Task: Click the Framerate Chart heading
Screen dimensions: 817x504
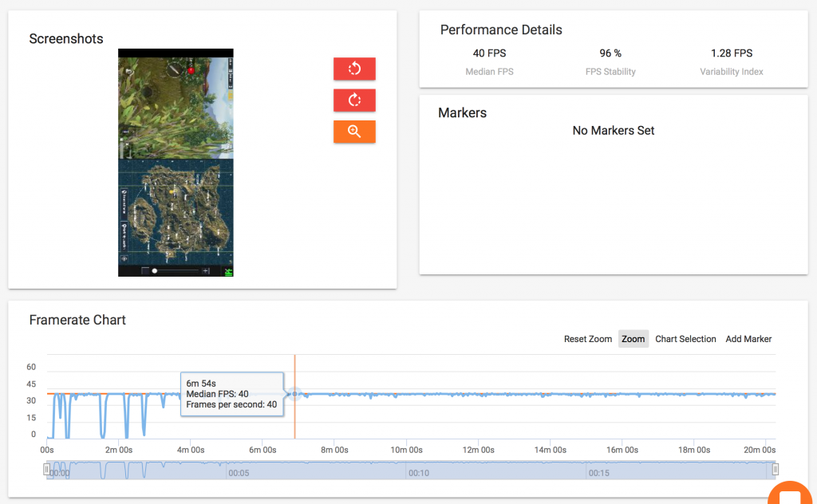Action: (x=77, y=321)
